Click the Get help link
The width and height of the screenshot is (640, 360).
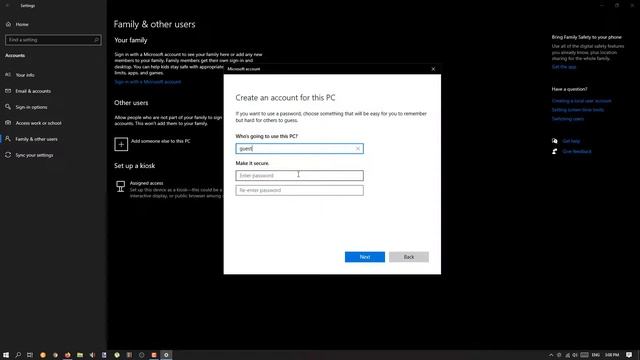(x=571, y=141)
